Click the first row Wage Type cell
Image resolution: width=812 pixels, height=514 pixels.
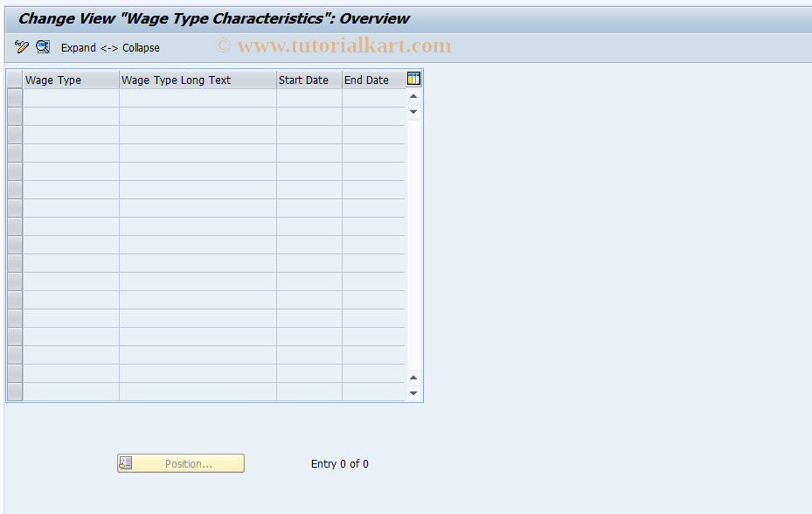71,98
